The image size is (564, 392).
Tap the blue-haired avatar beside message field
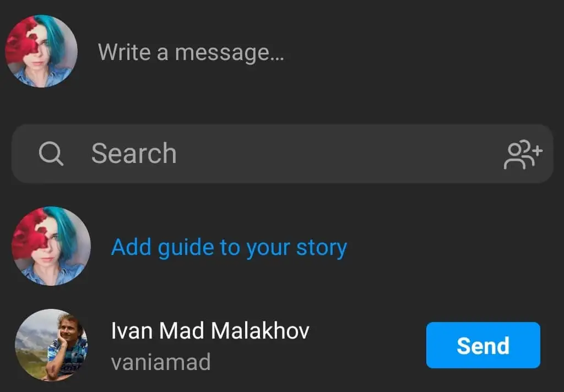click(41, 51)
